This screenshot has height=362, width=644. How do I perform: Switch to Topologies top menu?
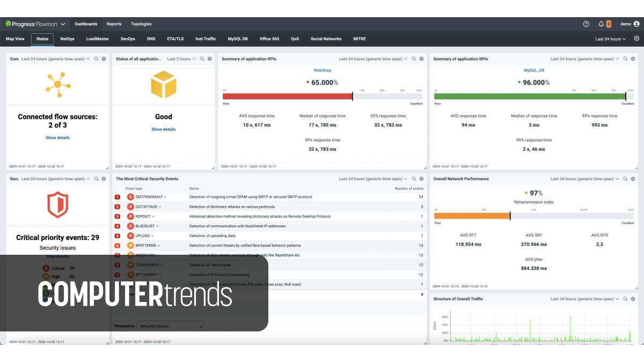click(x=141, y=24)
